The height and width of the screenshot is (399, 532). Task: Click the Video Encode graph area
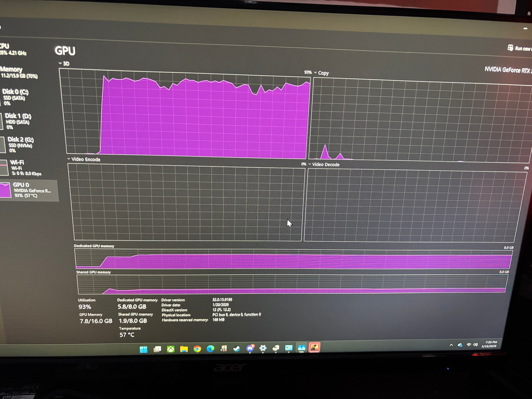(187, 202)
